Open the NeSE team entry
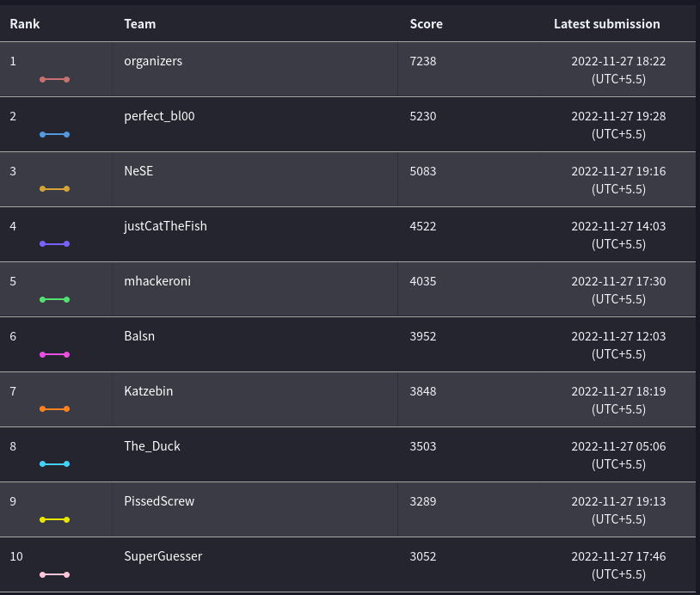The width and height of the screenshot is (700, 595). click(x=138, y=171)
